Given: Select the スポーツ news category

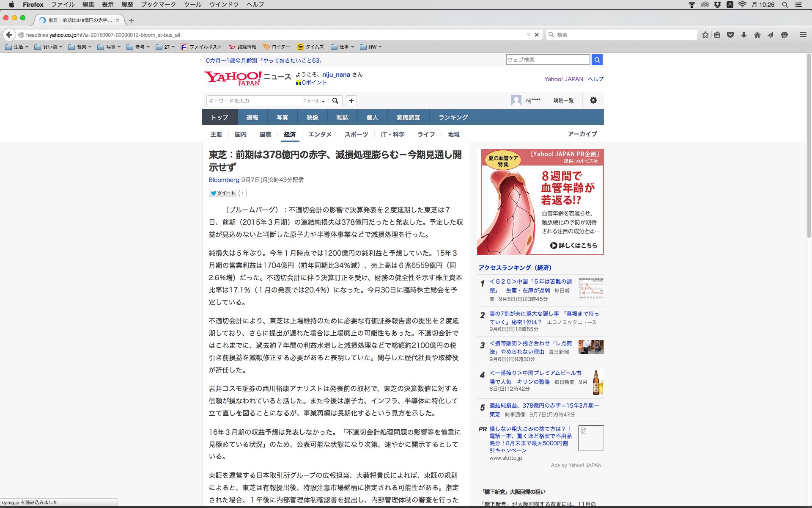Looking at the screenshot, I should (356, 134).
